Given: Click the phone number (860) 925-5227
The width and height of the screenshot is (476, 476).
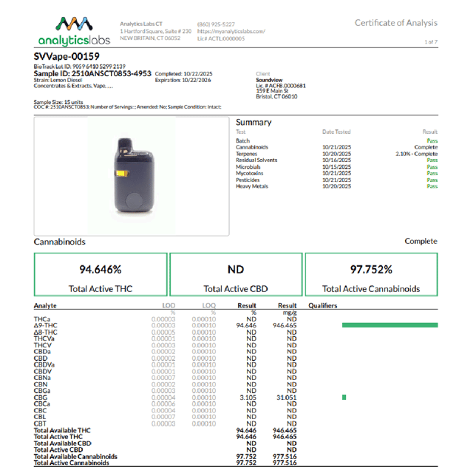Looking at the screenshot, I should (216, 24).
